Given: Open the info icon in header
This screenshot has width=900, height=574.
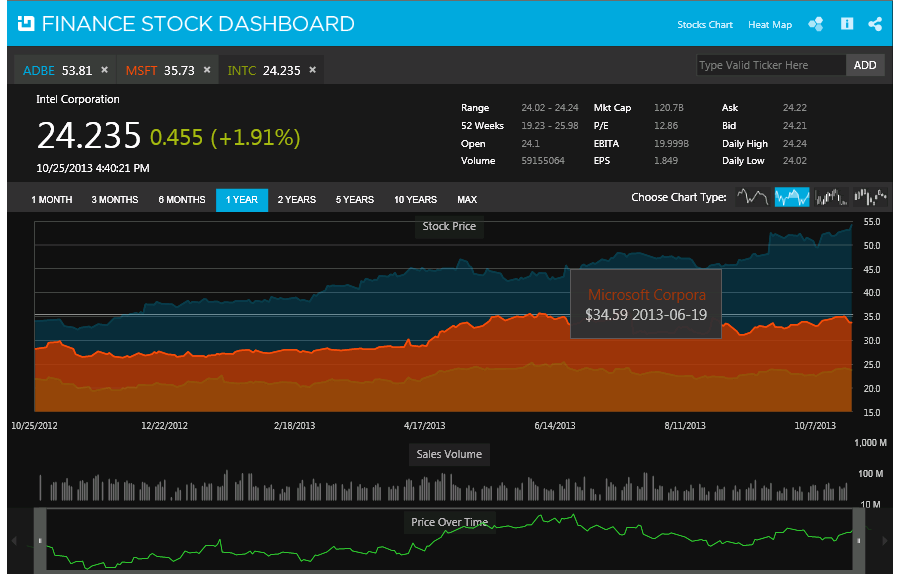Looking at the screenshot, I should point(847,24).
